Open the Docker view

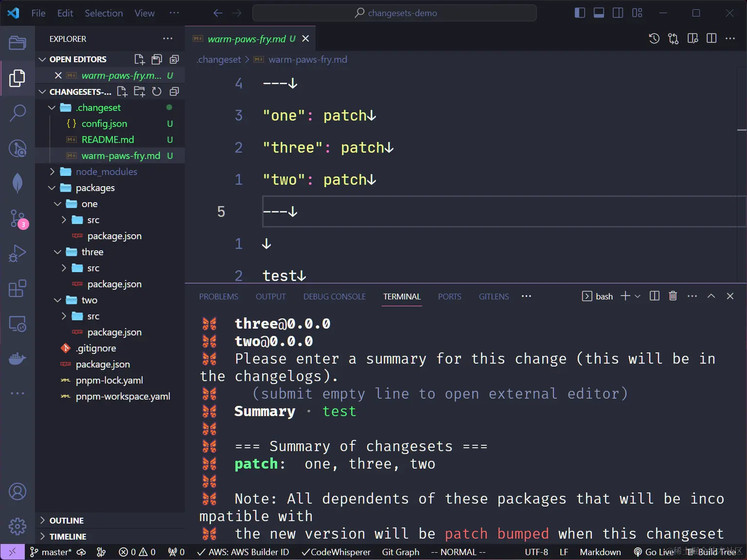click(18, 359)
